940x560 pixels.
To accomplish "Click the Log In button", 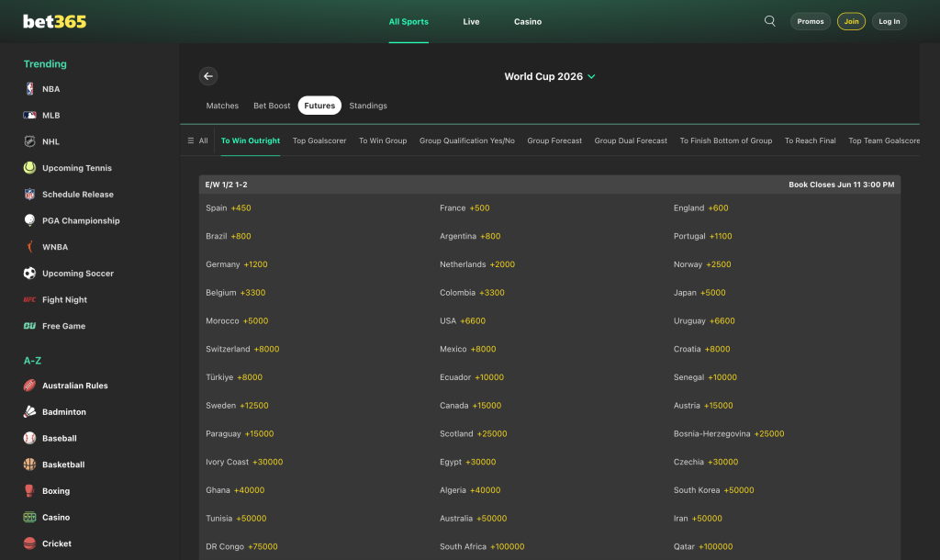I will (x=889, y=22).
